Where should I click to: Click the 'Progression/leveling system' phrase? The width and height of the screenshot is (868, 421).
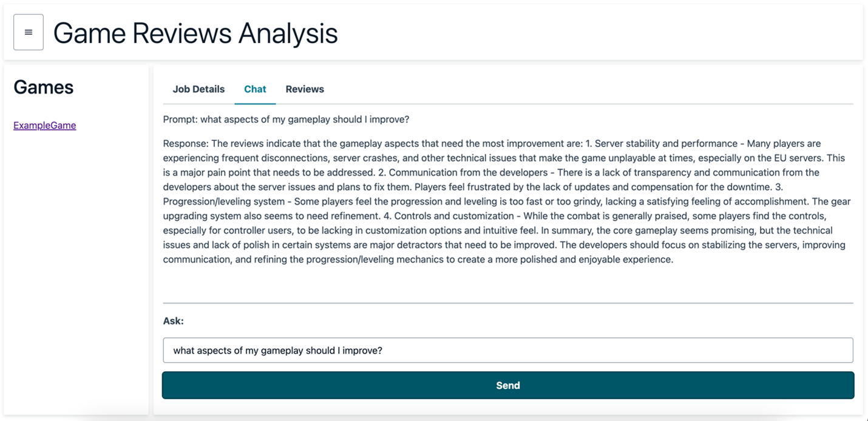point(223,201)
